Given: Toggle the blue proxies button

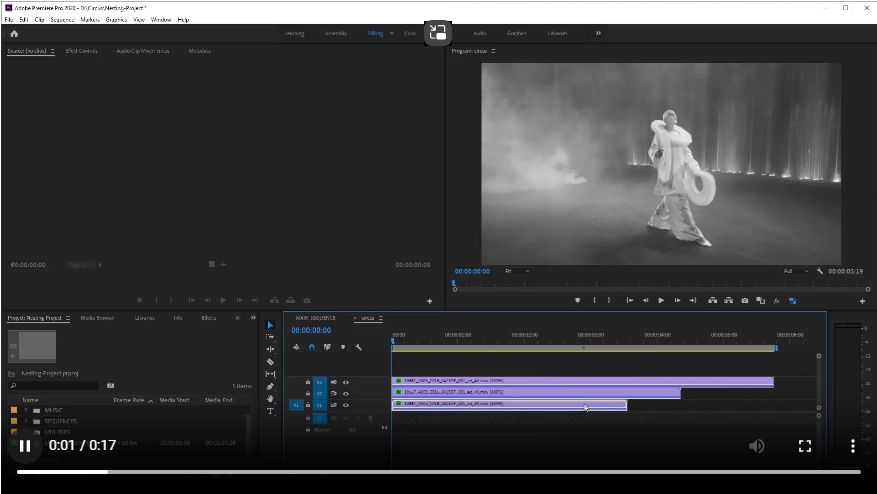Looking at the screenshot, I should 793,300.
